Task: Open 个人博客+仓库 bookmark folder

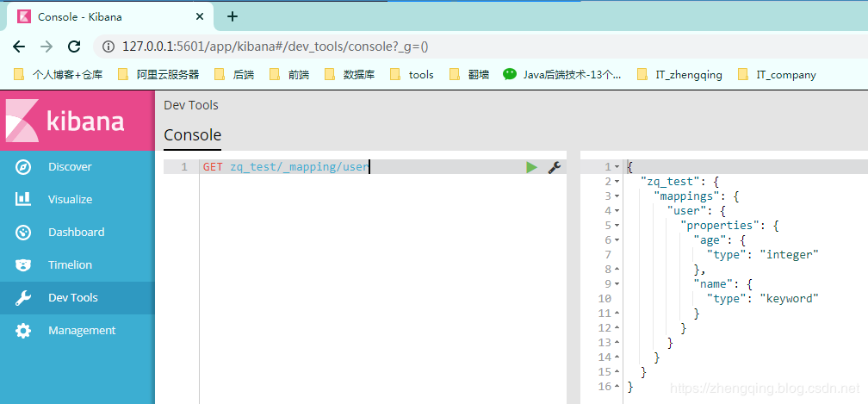Action: (59, 74)
